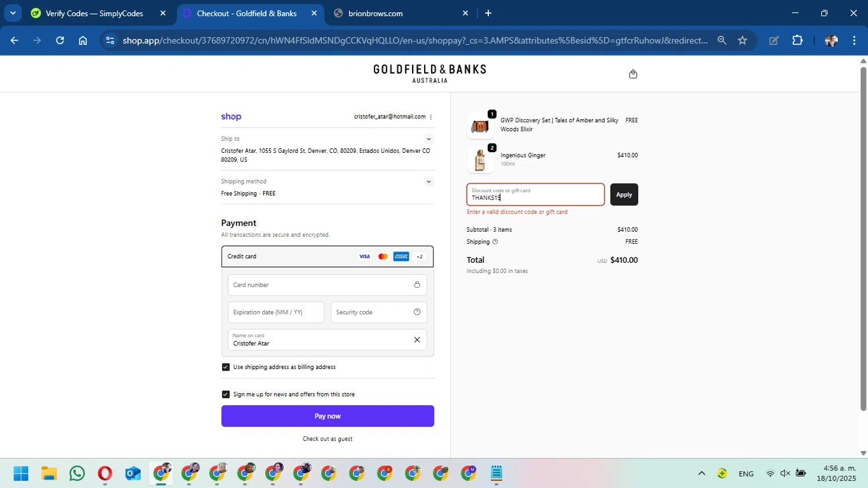Click the Apply discount button
The width and height of the screenshot is (868, 488).
click(624, 195)
